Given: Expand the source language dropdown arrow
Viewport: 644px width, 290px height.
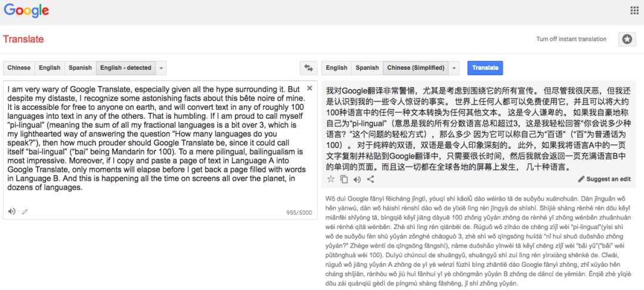Looking at the screenshot, I should tap(161, 68).
